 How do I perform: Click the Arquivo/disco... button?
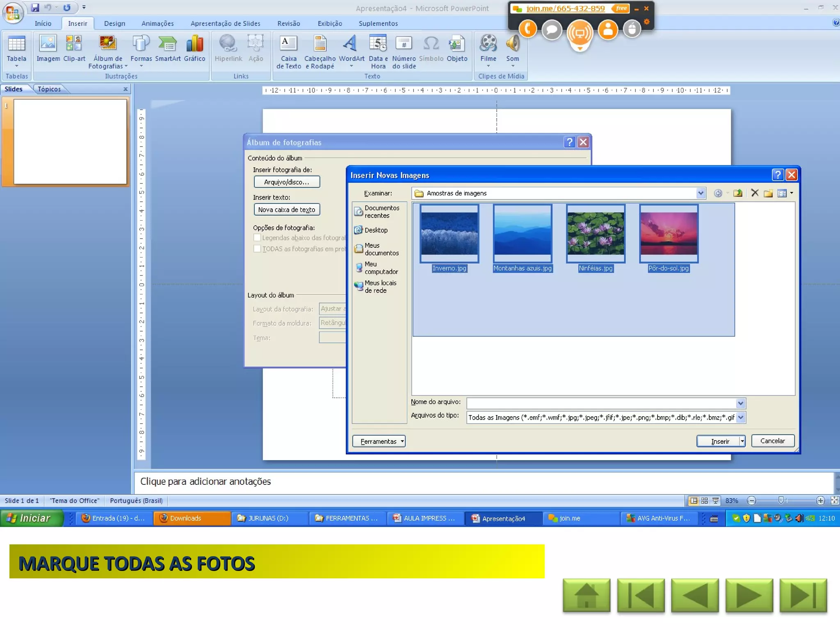pyautogui.click(x=286, y=182)
